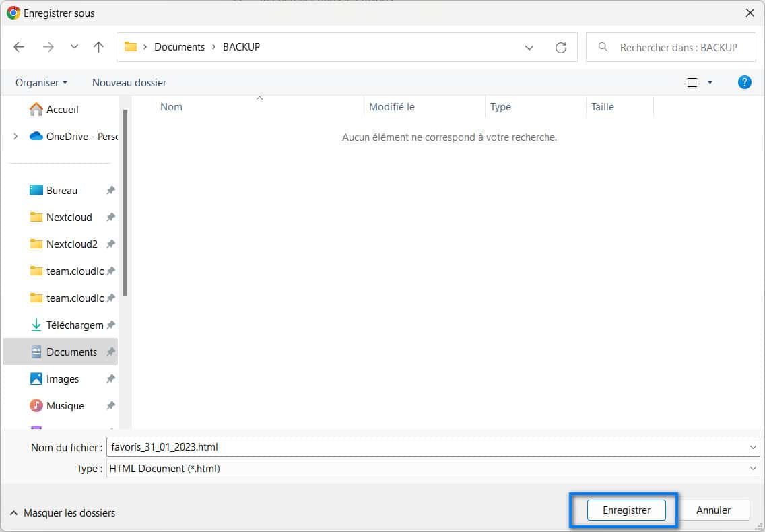Click the pin icon next to Bureau
Screen dimensions: 765x532
[110, 190]
